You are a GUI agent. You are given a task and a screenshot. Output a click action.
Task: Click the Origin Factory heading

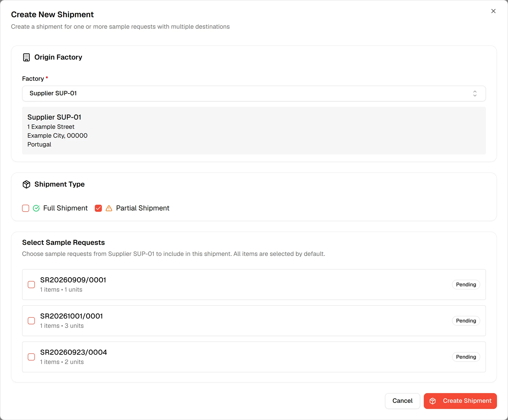tap(58, 57)
